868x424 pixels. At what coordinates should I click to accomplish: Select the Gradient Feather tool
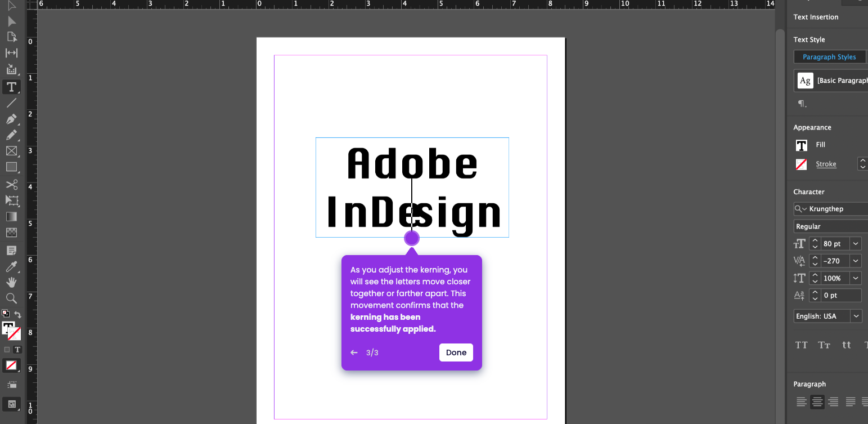point(11,232)
